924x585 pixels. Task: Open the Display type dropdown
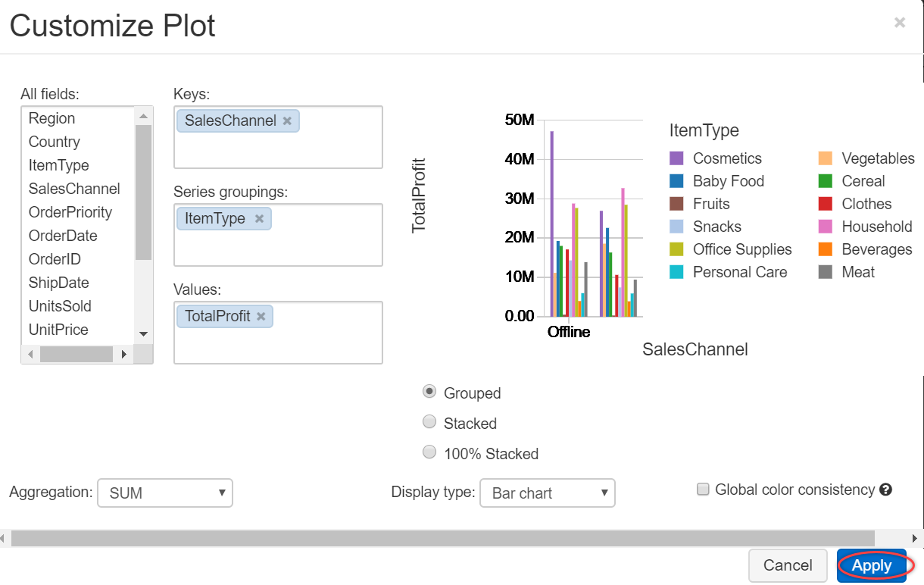[548, 493]
